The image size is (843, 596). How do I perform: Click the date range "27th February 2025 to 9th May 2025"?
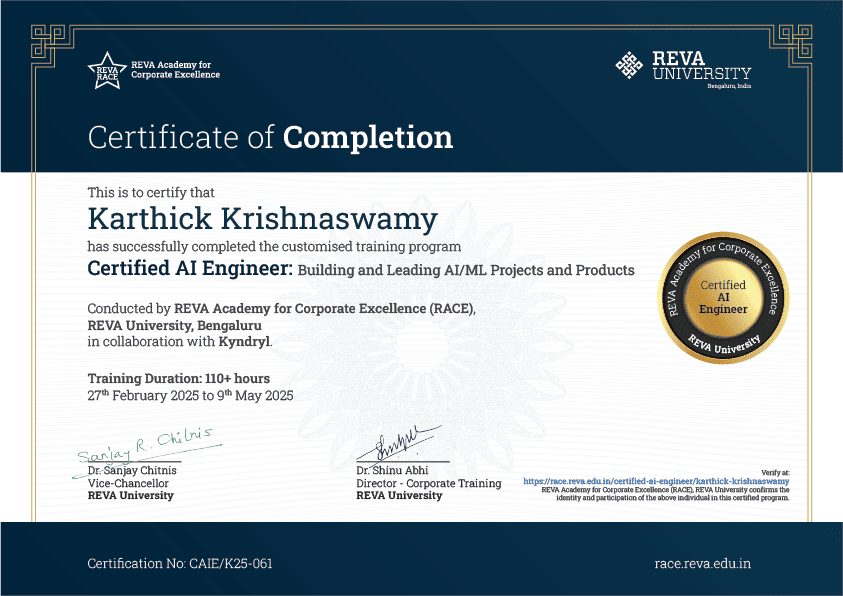(190, 396)
